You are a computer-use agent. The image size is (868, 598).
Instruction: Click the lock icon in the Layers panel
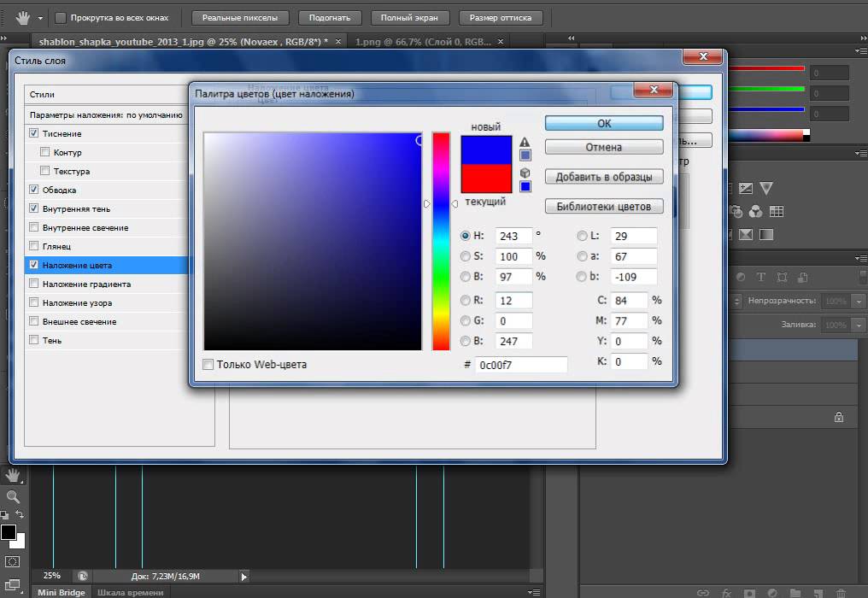click(839, 417)
